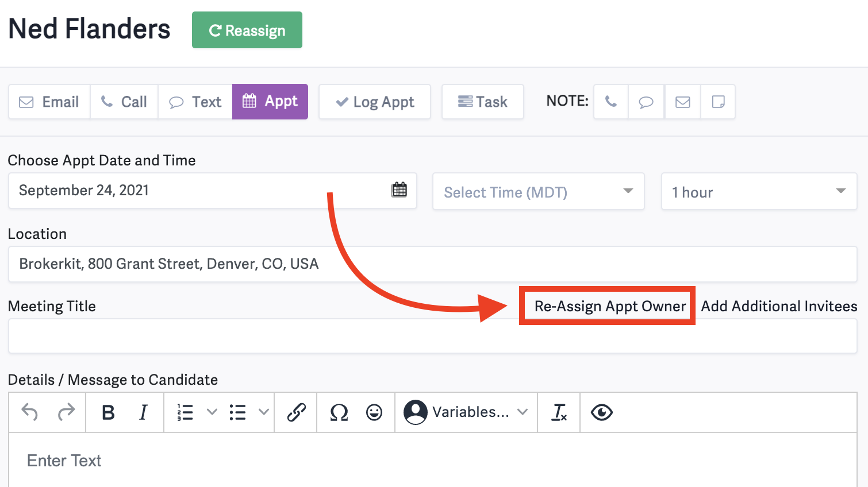Expand numbered list style options
This screenshot has width=868, height=487.
pyautogui.click(x=212, y=412)
